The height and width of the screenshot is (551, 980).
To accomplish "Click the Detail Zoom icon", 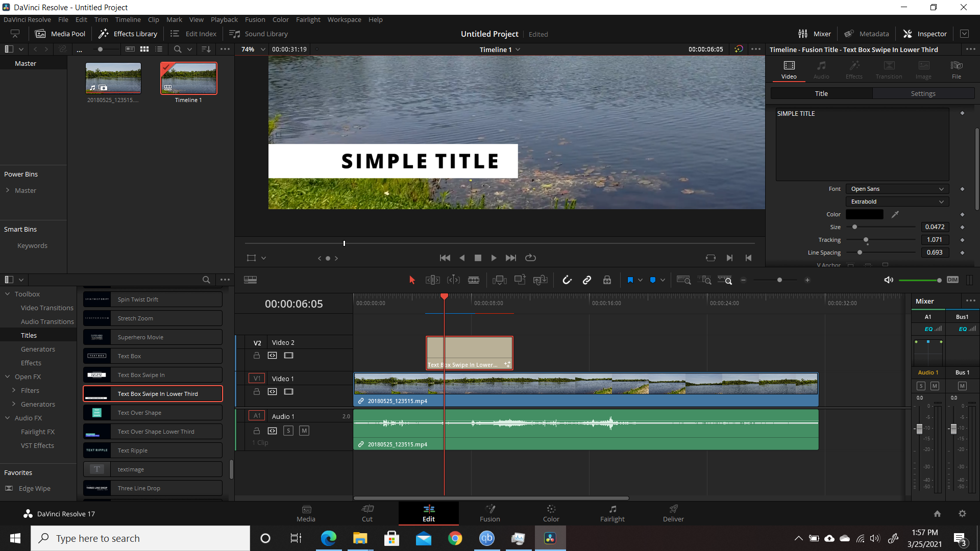I will [x=704, y=280].
